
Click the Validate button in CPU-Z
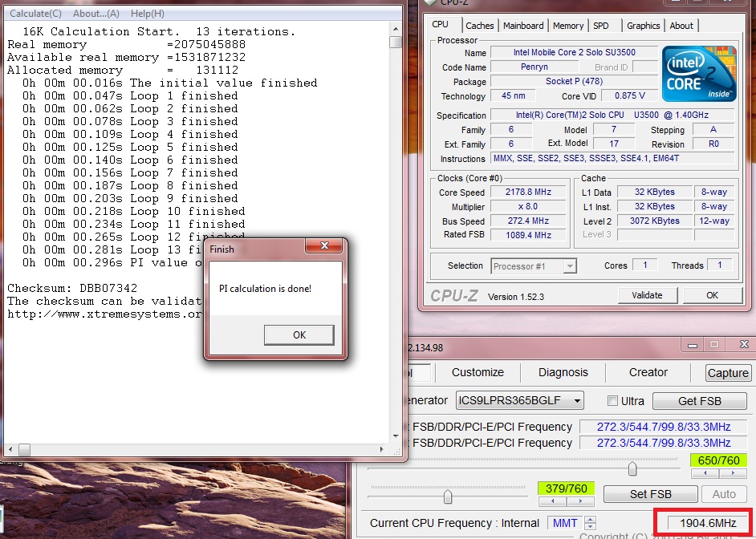click(x=647, y=295)
